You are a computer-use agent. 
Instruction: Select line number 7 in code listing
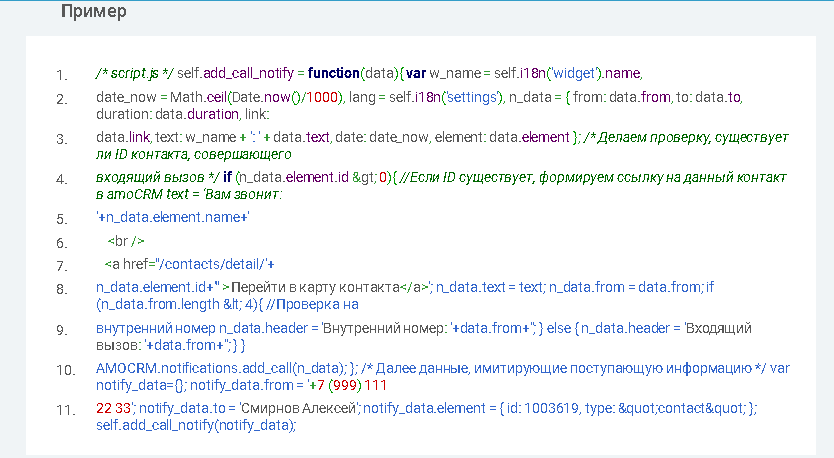[x=62, y=266]
